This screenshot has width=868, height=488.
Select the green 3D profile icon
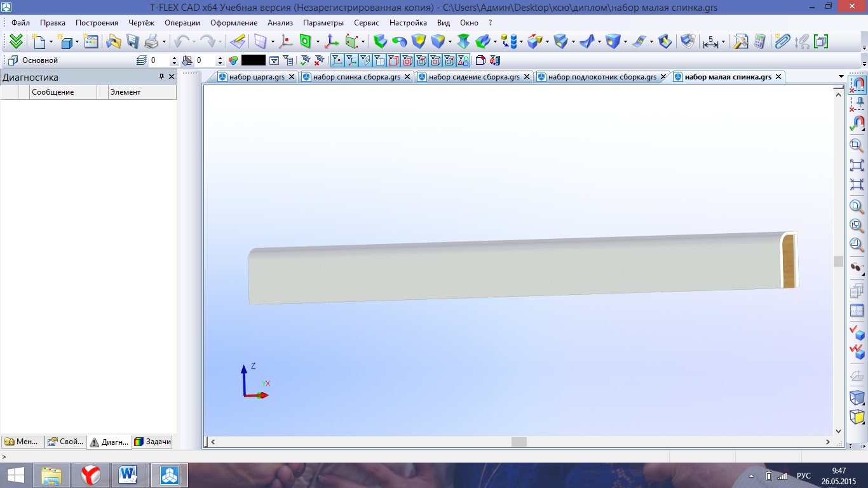[x=306, y=41]
